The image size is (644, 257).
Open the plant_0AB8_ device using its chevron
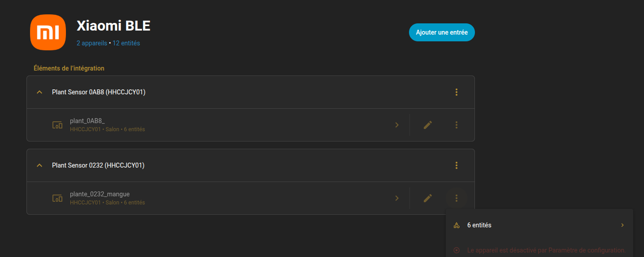(x=397, y=125)
